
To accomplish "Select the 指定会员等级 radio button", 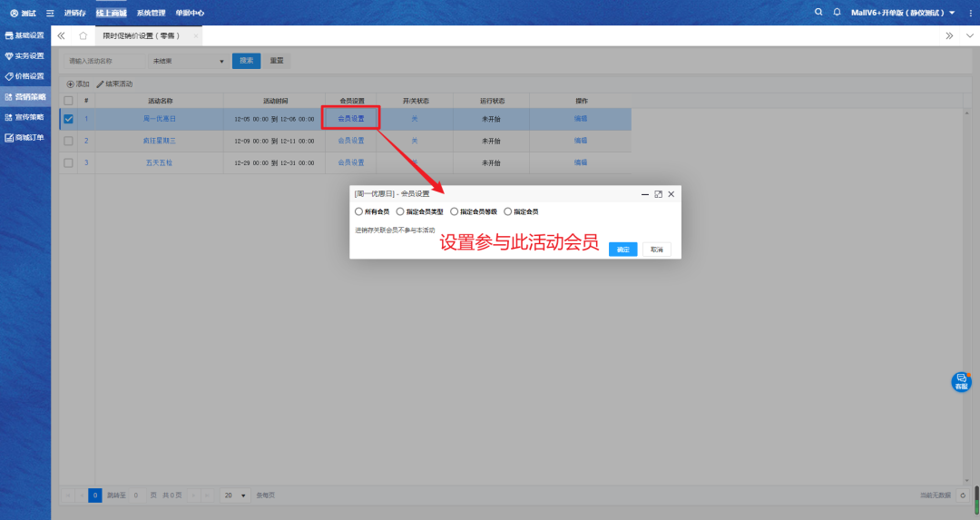I will [455, 211].
